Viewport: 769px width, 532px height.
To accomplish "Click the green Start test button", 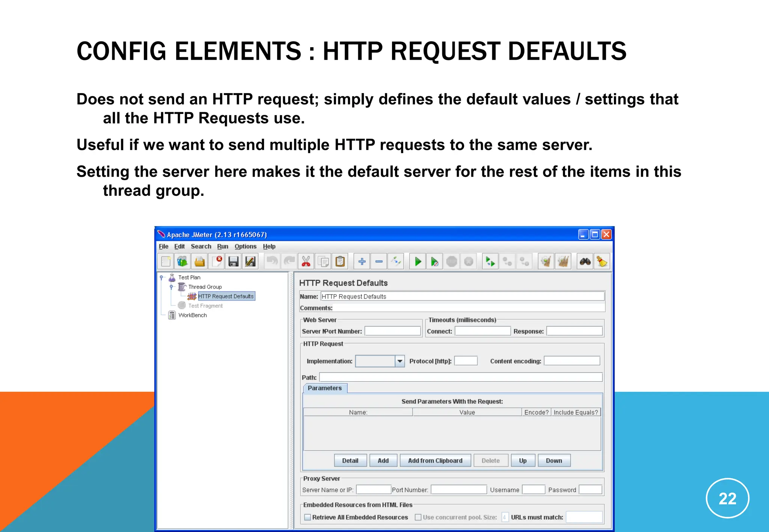I will [418, 261].
